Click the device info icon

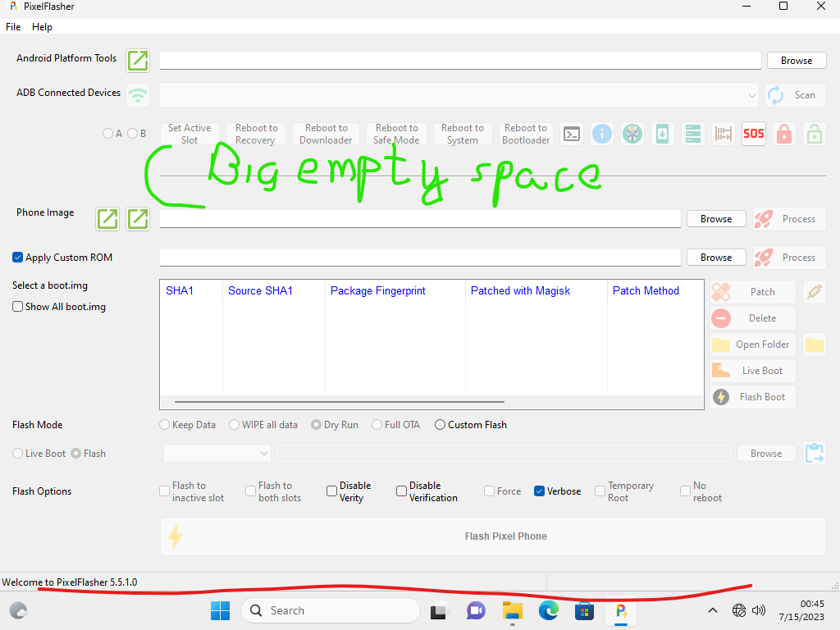tap(602, 134)
